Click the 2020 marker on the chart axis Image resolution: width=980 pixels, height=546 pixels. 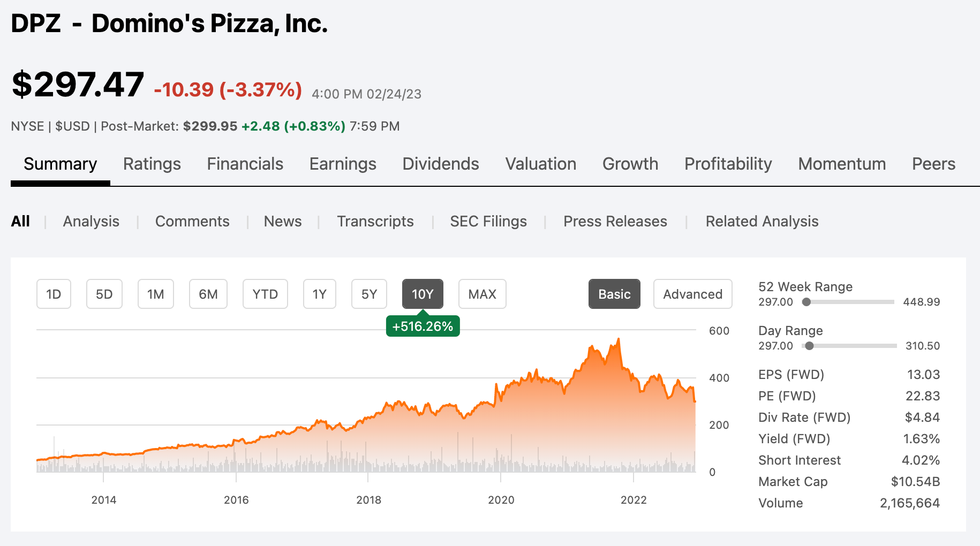(x=501, y=500)
